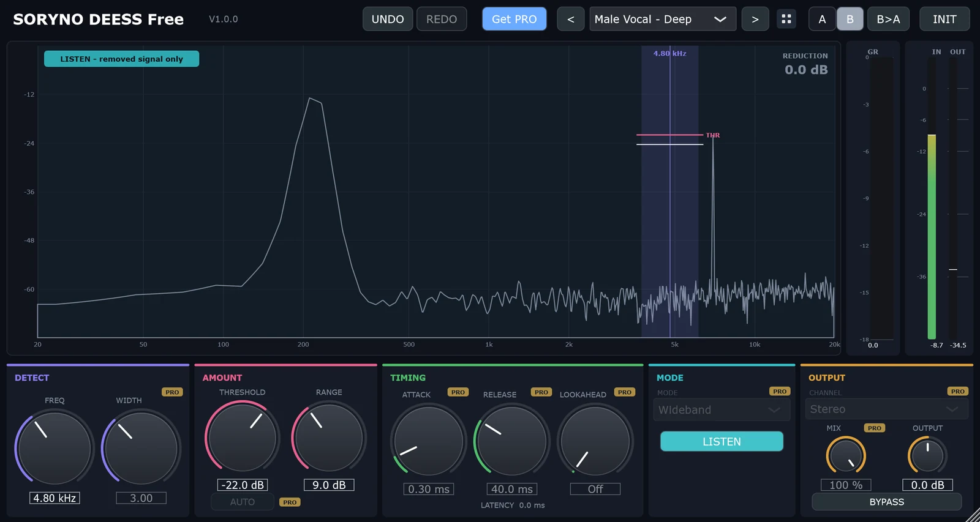Open the preset grid browser icon

(786, 19)
